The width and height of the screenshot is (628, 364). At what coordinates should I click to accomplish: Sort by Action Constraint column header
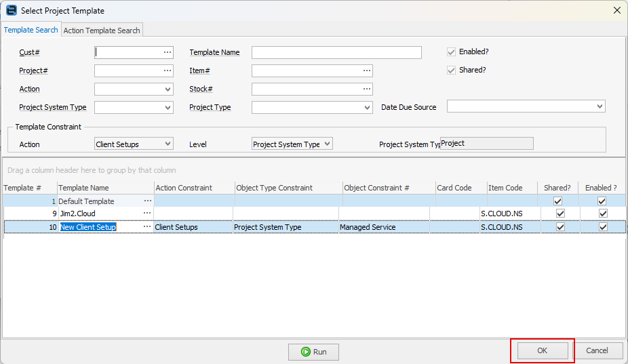pos(195,188)
